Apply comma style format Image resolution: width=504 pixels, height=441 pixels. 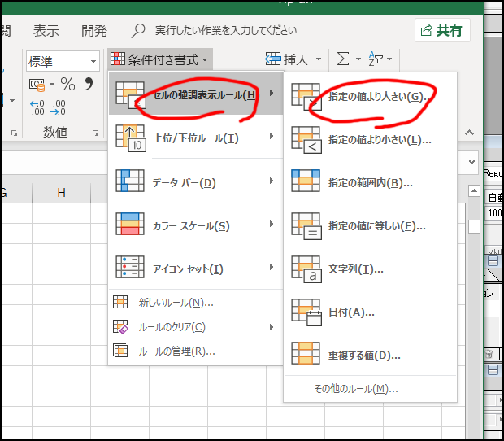coord(89,84)
